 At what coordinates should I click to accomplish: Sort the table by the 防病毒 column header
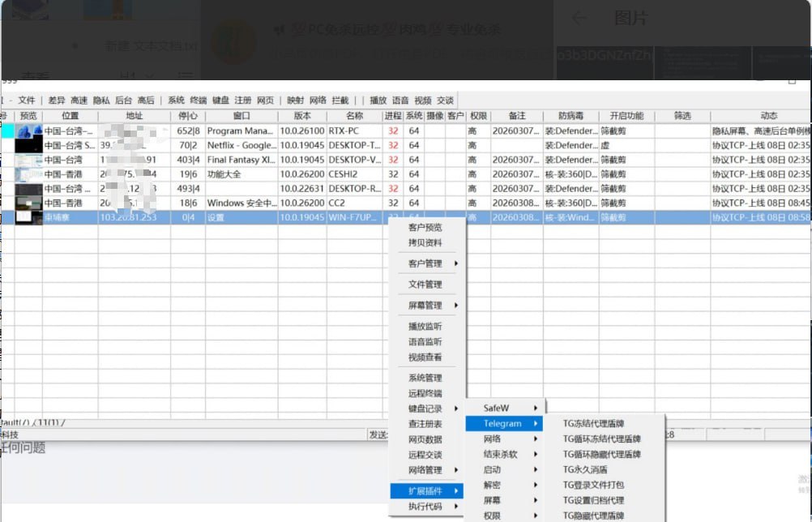pyautogui.click(x=571, y=116)
